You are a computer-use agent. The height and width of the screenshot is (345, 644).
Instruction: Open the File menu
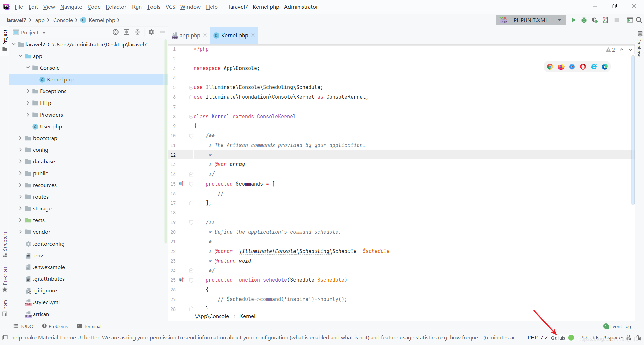click(x=19, y=7)
